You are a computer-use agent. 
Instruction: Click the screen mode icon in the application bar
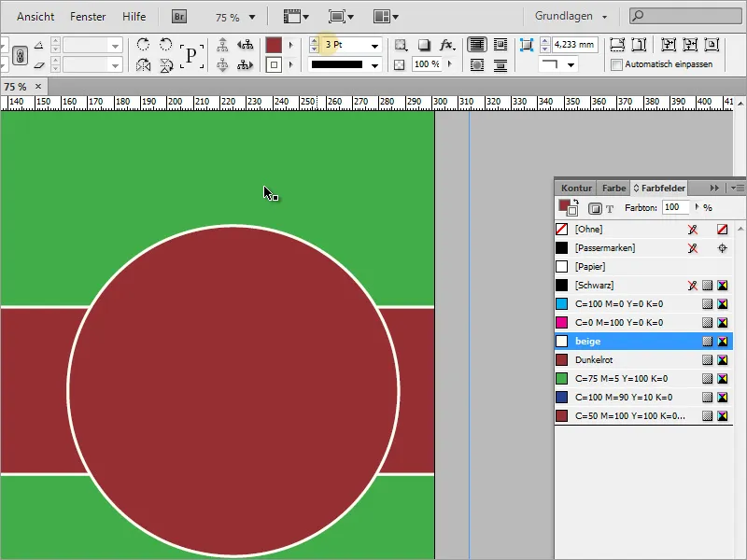pyautogui.click(x=339, y=16)
